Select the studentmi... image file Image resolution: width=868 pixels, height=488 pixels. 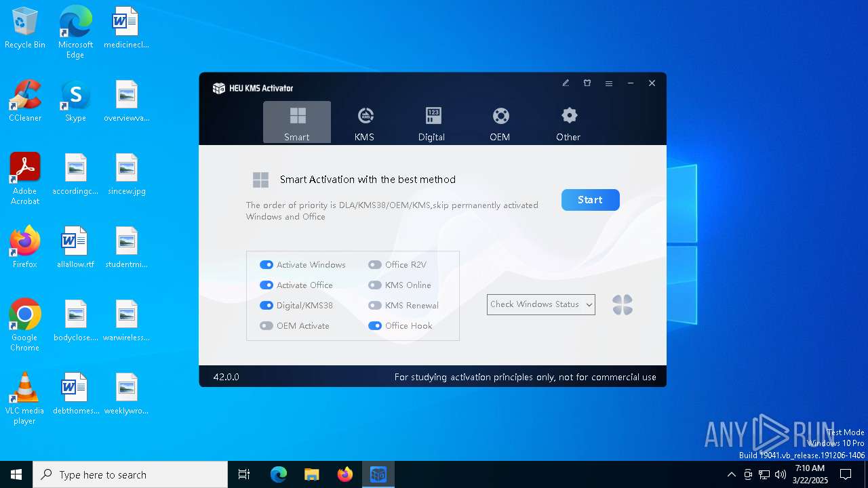point(126,247)
